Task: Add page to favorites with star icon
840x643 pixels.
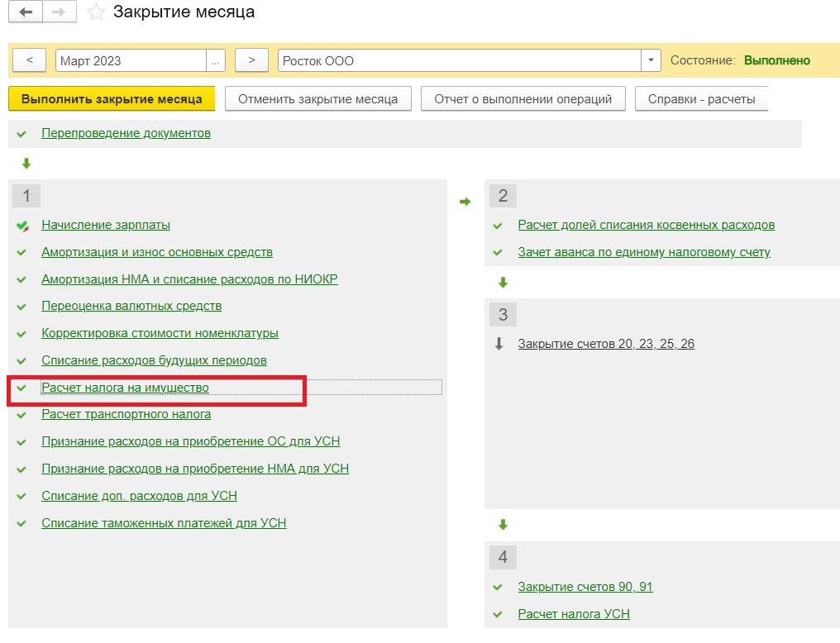Action: (x=96, y=12)
